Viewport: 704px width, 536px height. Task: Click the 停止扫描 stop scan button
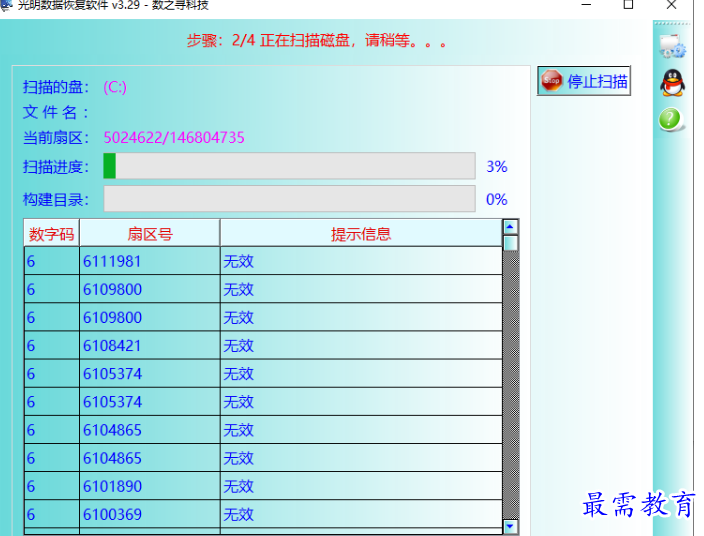tap(584, 81)
